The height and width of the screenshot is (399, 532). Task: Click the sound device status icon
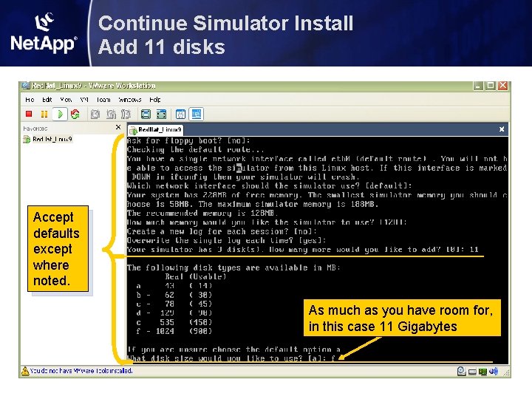pos(494,372)
